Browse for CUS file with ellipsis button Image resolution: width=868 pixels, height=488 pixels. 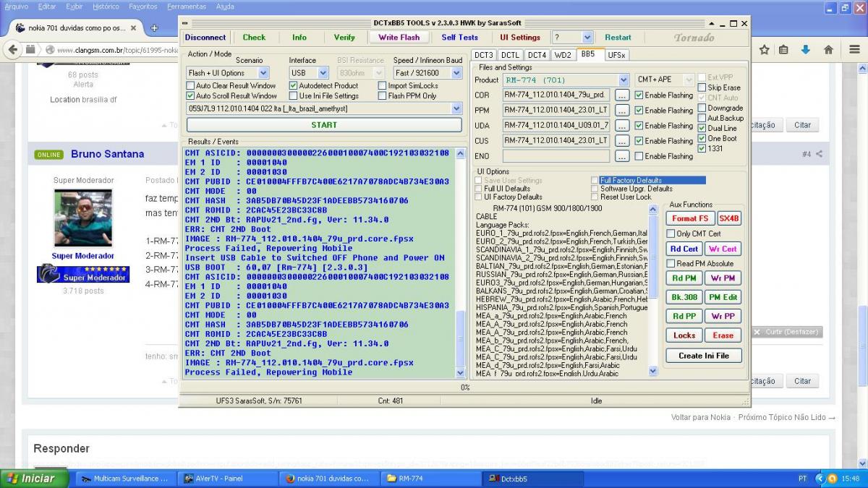point(622,140)
